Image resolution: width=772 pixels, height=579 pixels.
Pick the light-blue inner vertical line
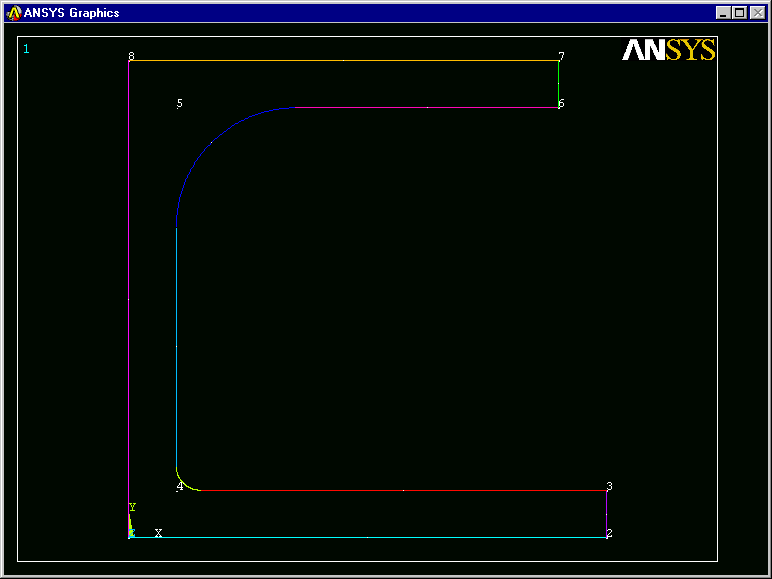176,347
